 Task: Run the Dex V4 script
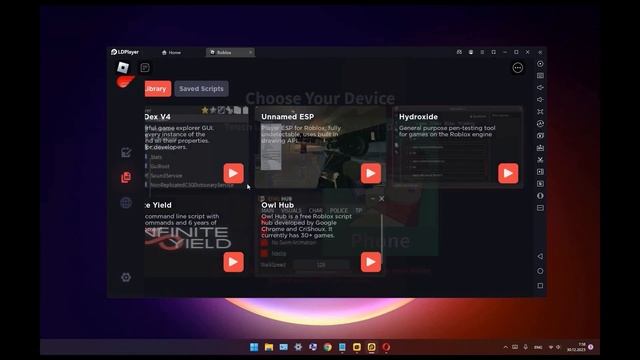[x=233, y=173]
